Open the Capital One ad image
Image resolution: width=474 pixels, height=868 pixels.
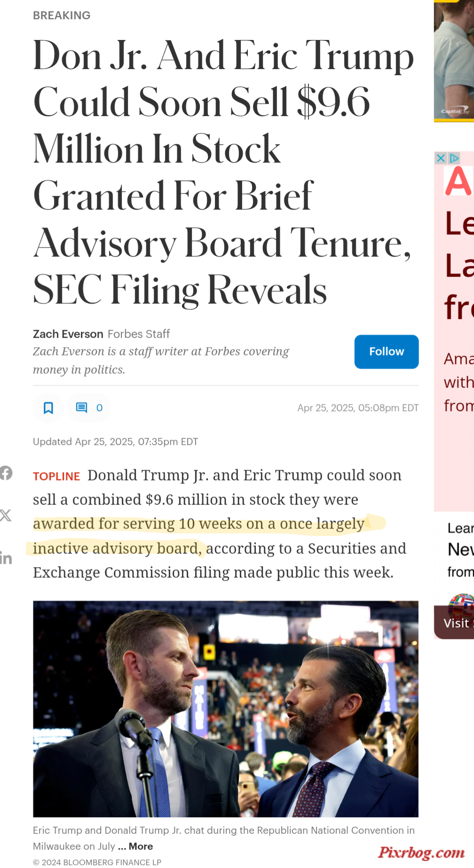pyautogui.click(x=454, y=60)
